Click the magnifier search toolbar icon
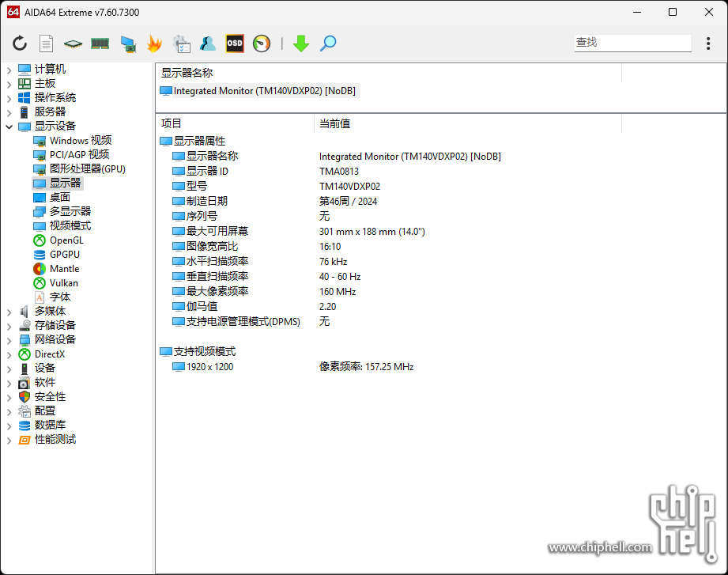 point(328,44)
